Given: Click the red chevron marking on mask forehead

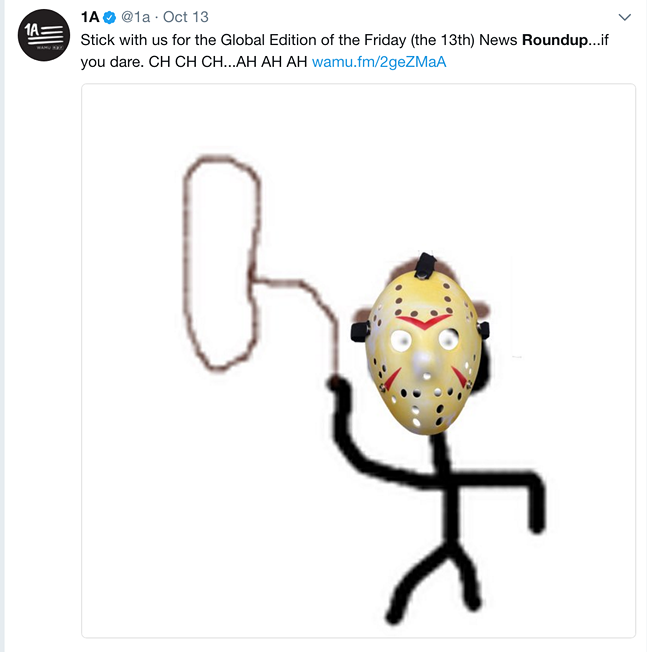Looking at the screenshot, I should [x=423, y=322].
